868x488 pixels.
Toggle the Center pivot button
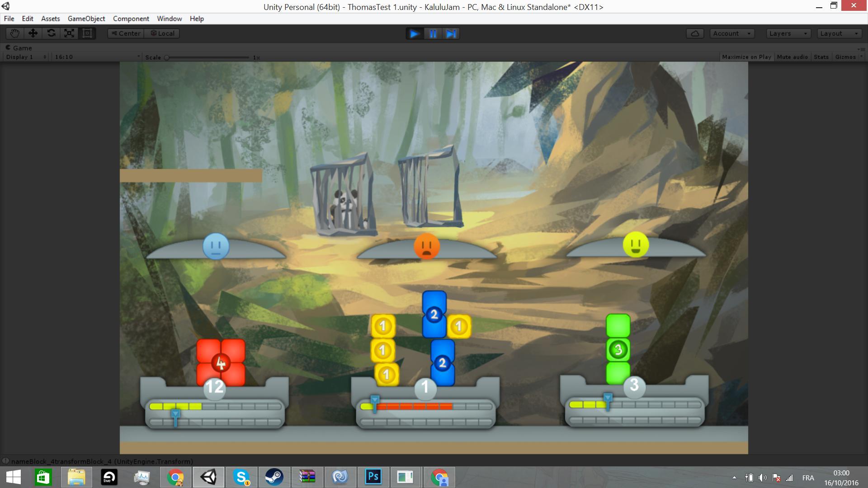(126, 33)
